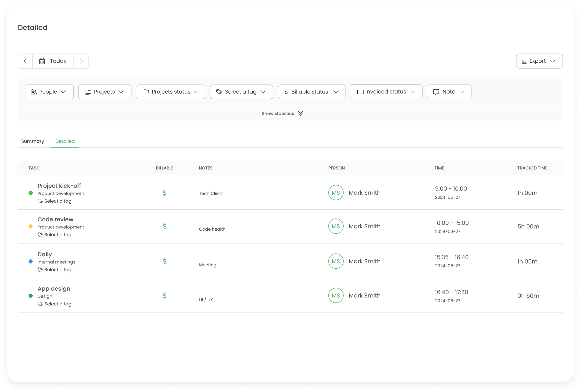
Task: Click Select a tag under Daily
Action: click(x=58, y=270)
